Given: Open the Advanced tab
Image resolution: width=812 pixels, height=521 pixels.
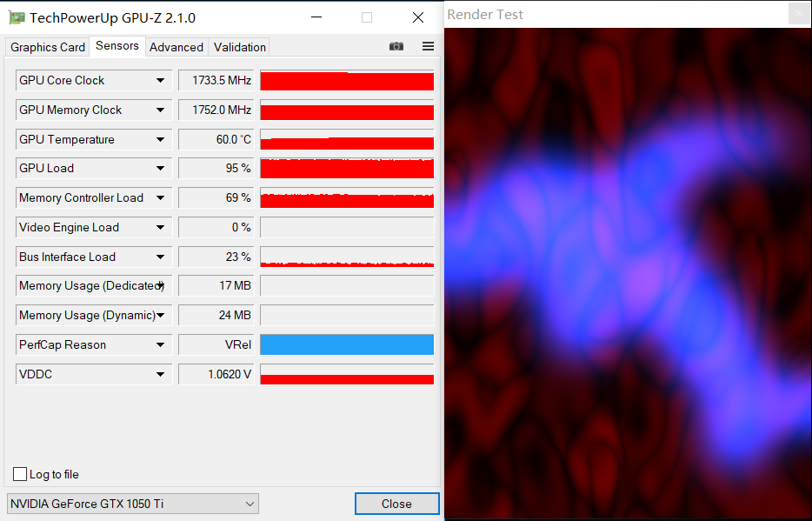Looking at the screenshot, I should click(176, 47).
